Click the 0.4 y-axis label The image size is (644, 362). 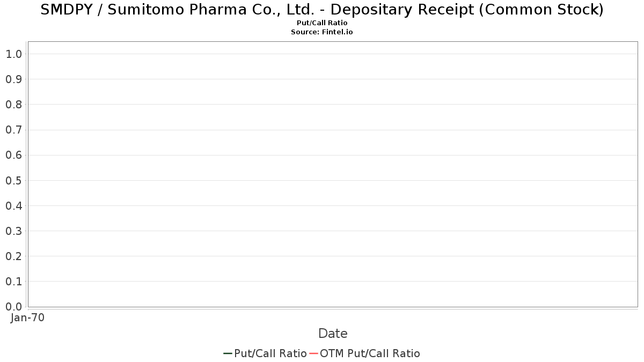pyautogui.click(x=13, y=205)
